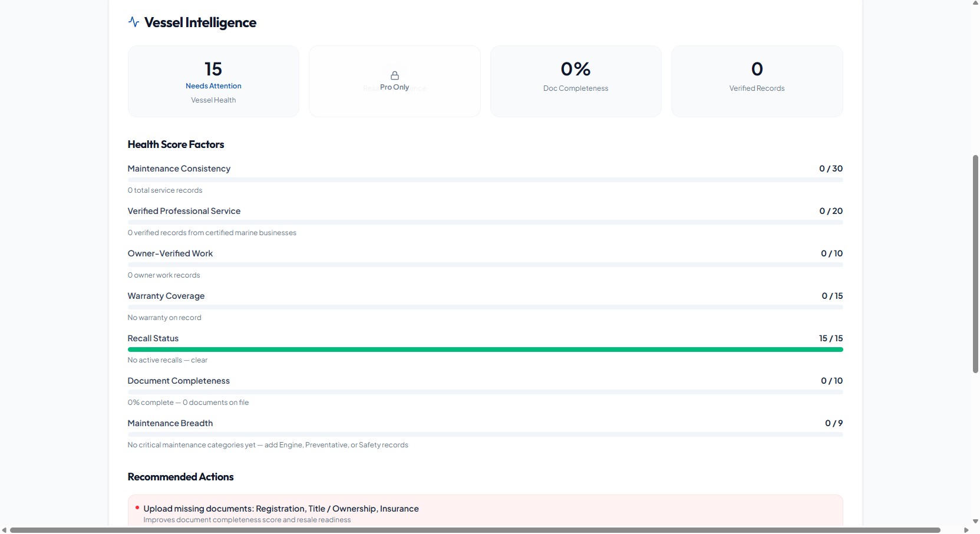This screenshot has height=534, width=980.
Task: Open the locked Pro Only card
Action: coord(395,81)
